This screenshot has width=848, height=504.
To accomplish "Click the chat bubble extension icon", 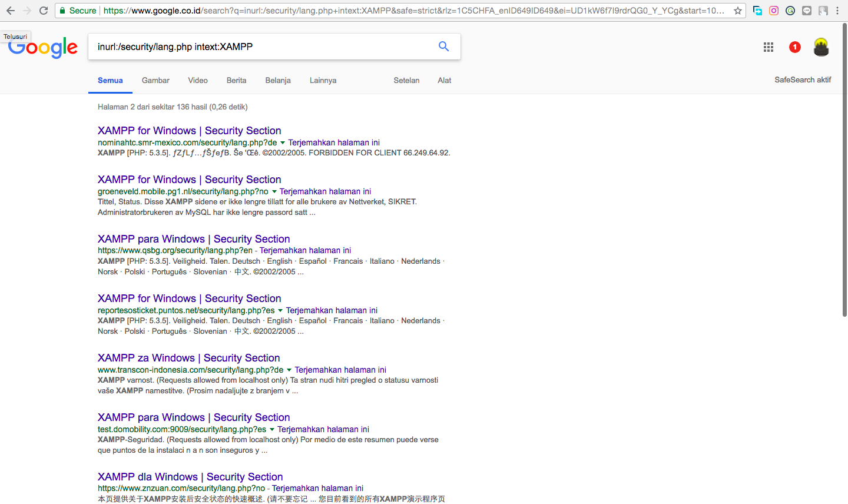I will click(x=807, y=11).
